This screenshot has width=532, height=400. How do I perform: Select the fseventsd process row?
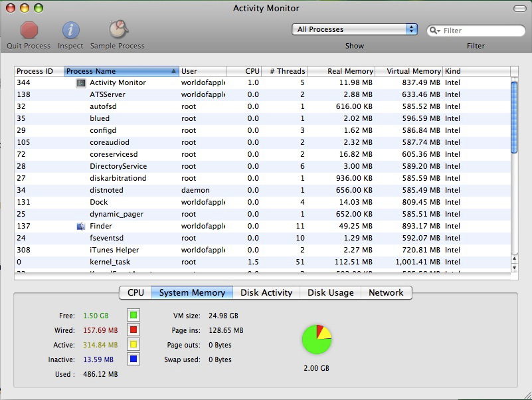click(262, 238)
